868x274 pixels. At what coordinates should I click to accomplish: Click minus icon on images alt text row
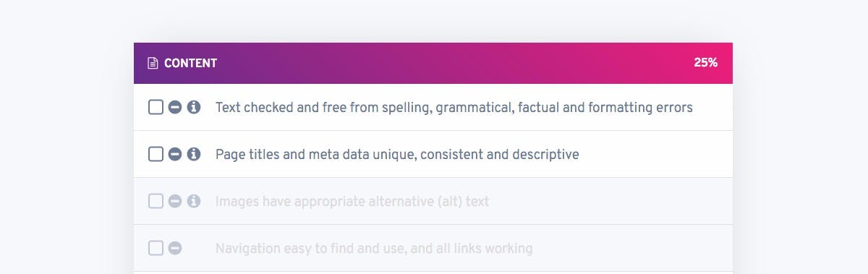[175, 201]
